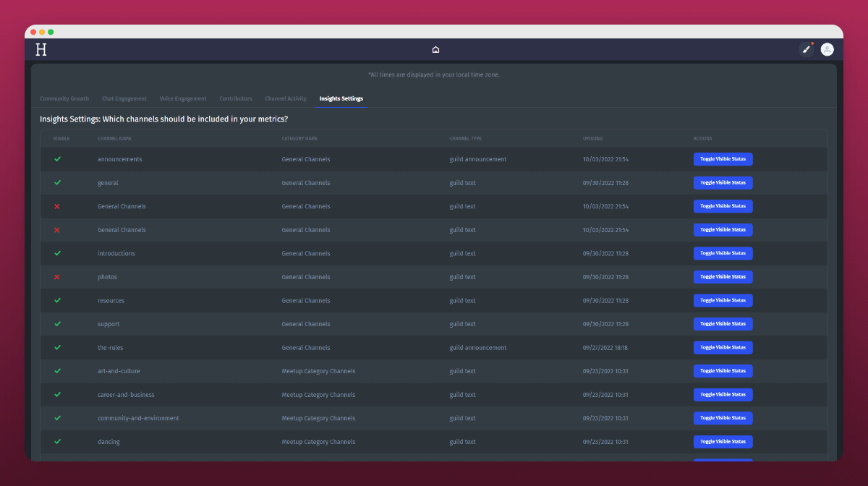Click the Channel Name column header

(x=114, y=139)
